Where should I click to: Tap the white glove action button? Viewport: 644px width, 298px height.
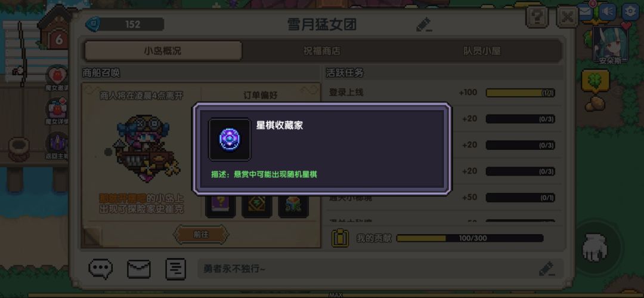pos(595,248)
